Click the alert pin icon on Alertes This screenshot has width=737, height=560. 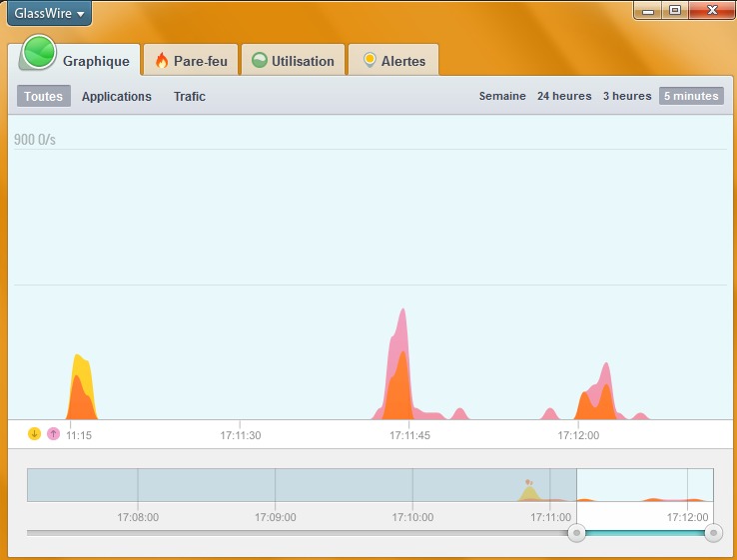pos(369,60)
